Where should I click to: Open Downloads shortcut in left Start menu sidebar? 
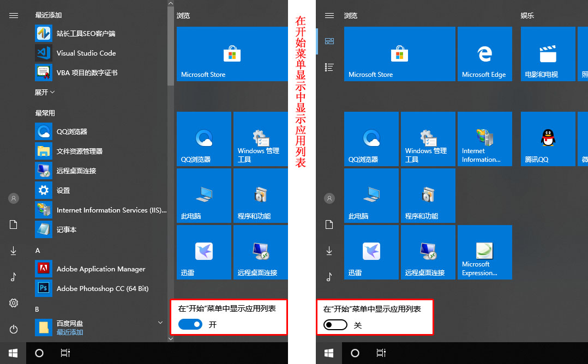click(x=14, y=251)
